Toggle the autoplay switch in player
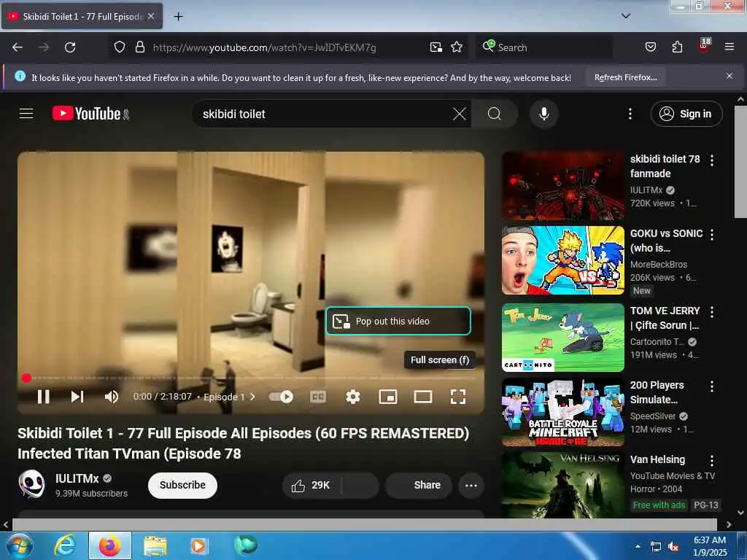 [281, 397]
